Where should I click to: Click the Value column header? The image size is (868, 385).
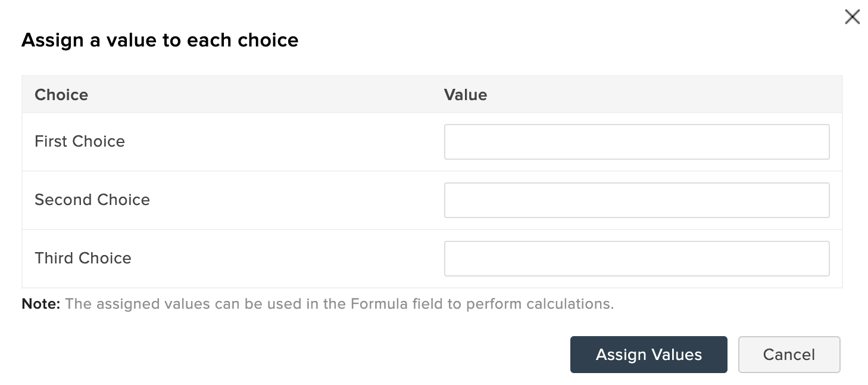click(466, 95)
